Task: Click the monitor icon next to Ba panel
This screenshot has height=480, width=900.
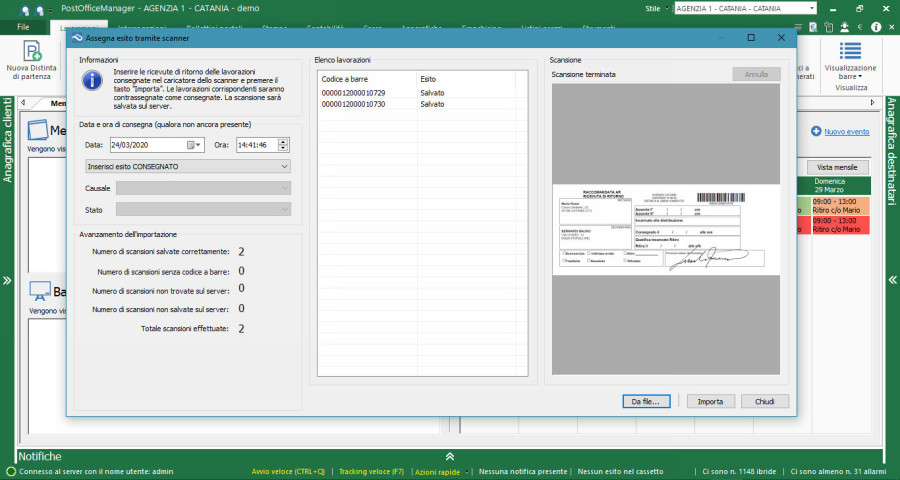Action: click(39, 292)
